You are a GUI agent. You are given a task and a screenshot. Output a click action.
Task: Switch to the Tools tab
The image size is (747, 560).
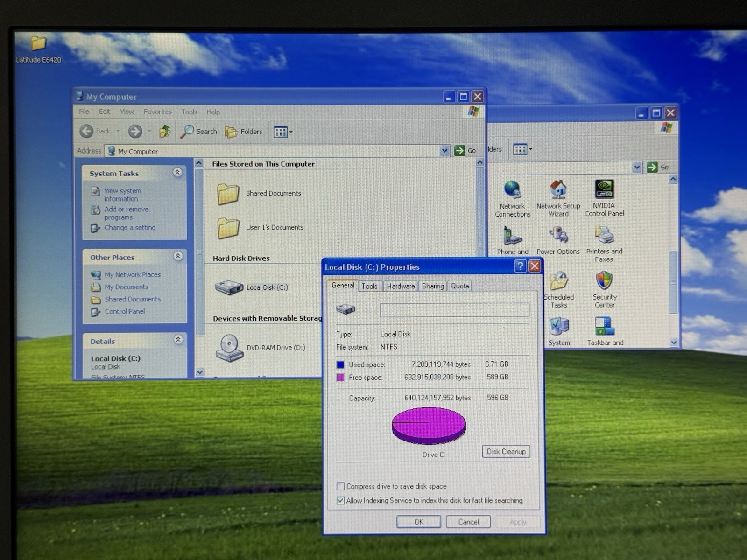click(x=369, y=286)
